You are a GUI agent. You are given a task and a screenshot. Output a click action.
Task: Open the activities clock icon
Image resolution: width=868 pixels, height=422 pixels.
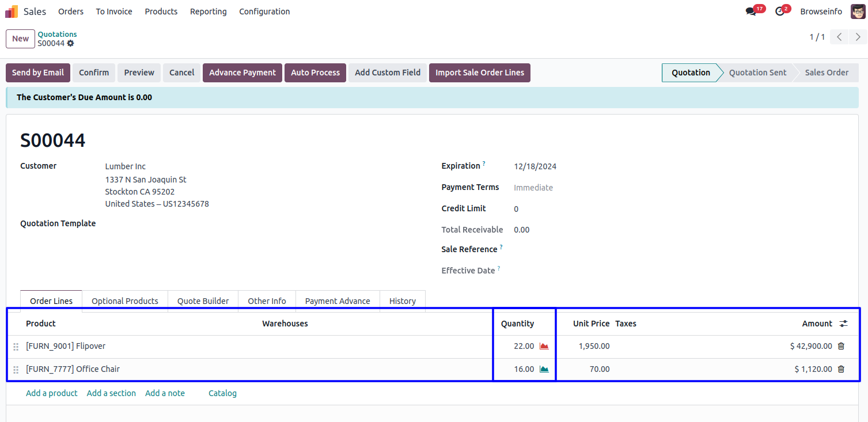click(x=780, y=12)
